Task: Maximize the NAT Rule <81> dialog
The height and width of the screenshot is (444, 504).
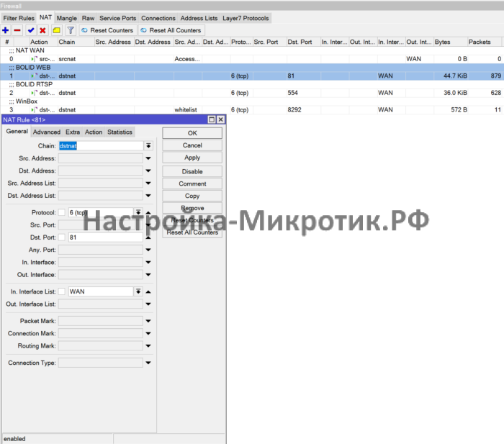Action: 212,119
